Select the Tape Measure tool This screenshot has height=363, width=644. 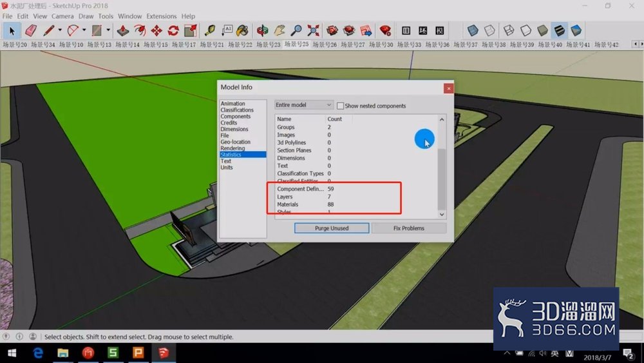210,30
